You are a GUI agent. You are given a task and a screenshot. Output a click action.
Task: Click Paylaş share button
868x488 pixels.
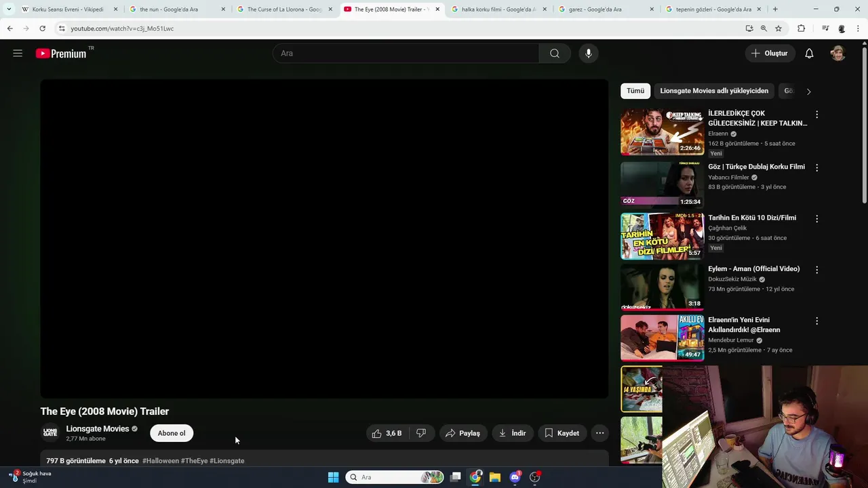(x=462, y=433)
